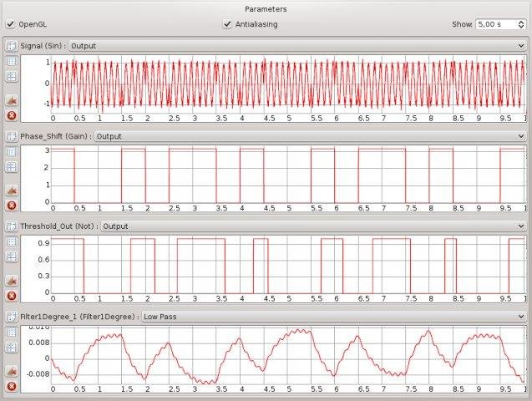Disable the OpenGL checkbox
532x401 pixels.
pyautogui.click(x=11, y=24)
